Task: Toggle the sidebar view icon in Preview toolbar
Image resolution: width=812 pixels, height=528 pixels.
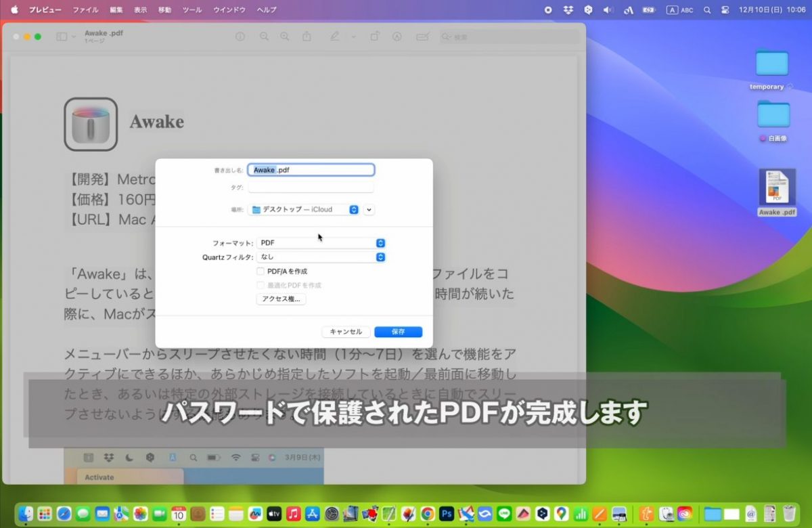Action: [62, 37]
